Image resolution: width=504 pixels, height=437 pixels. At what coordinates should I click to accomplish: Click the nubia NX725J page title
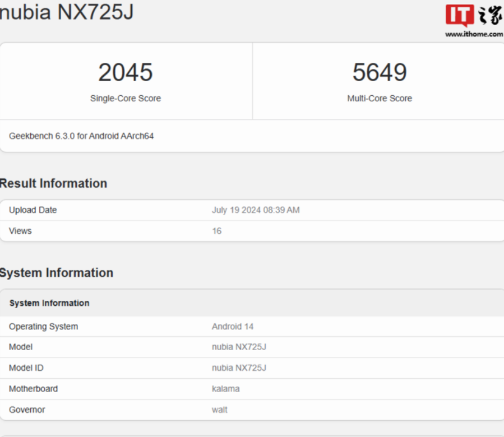tap(67, 12)
